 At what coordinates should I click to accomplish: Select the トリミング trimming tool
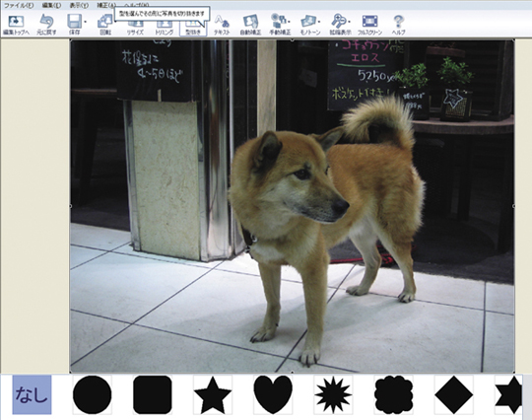(165, 29)
